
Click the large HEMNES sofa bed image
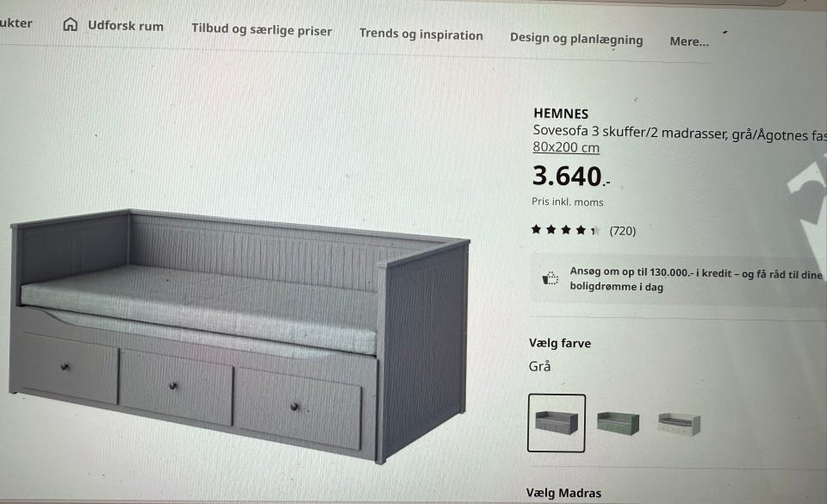pos(240,336)
